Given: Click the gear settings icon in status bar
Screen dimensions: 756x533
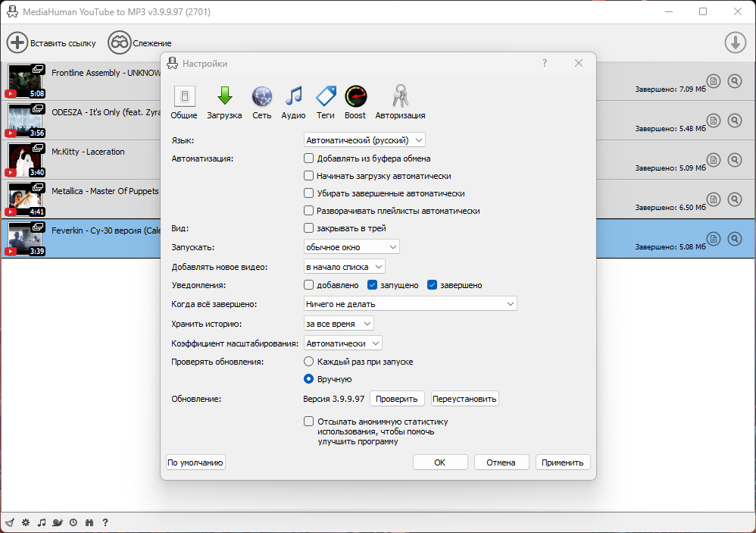Looking at the screenshot, I should [x=26, y=522].
